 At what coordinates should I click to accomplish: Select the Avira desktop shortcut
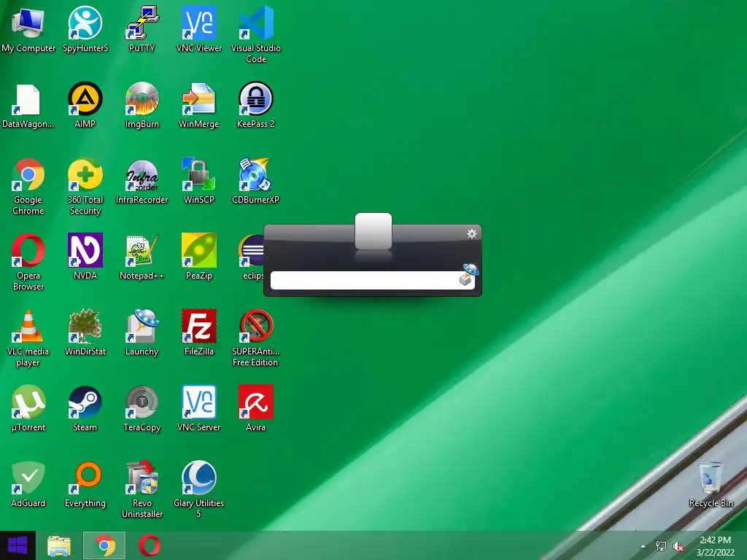(256, 408)
